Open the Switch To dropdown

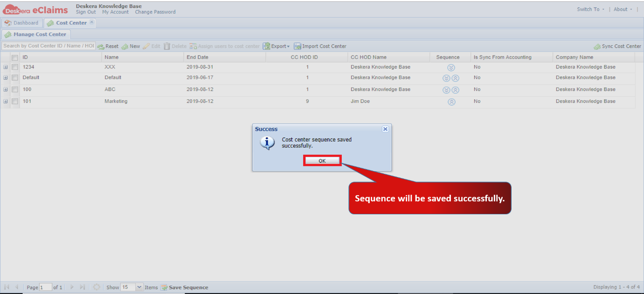click(590, 9)
